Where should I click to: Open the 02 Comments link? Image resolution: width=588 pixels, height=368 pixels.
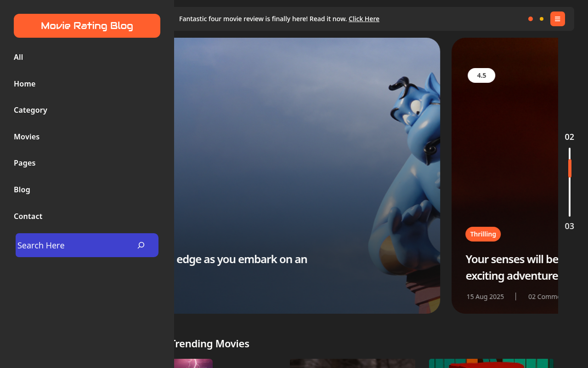click(543, 297)
